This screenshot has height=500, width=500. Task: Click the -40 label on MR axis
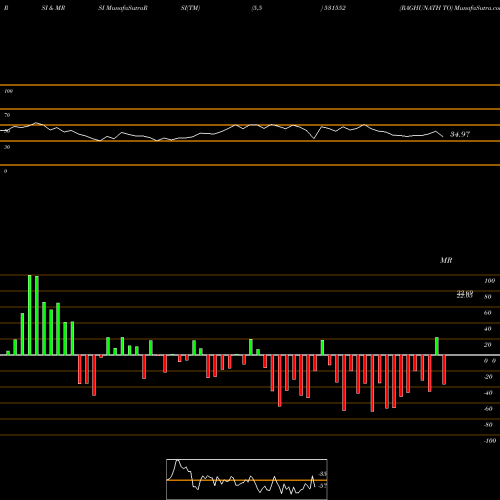click(x=488, y=393)
